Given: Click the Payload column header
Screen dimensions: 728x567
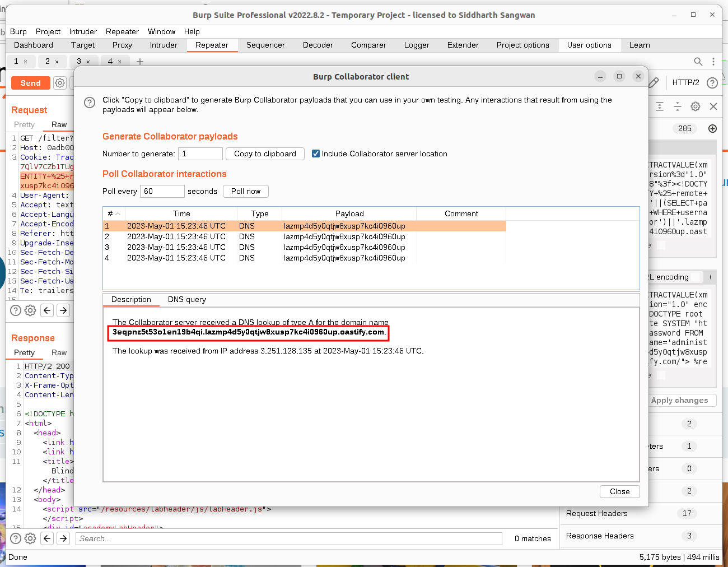Looking at the screenshot, I should [x=349, y=213].
